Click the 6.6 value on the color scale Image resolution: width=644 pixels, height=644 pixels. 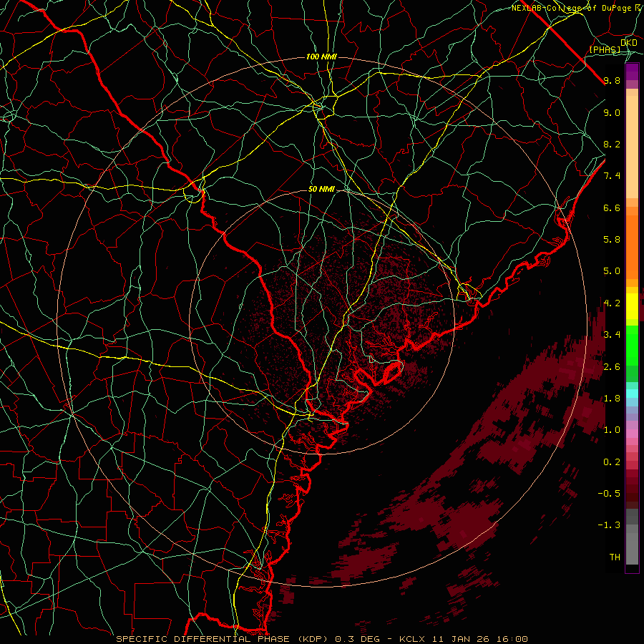click(612, 208)
